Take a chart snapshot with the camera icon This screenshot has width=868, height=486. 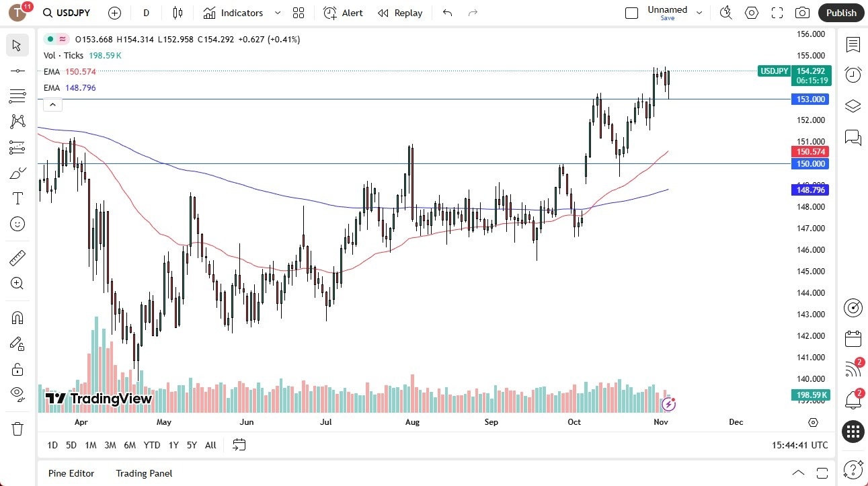point(802,13)
